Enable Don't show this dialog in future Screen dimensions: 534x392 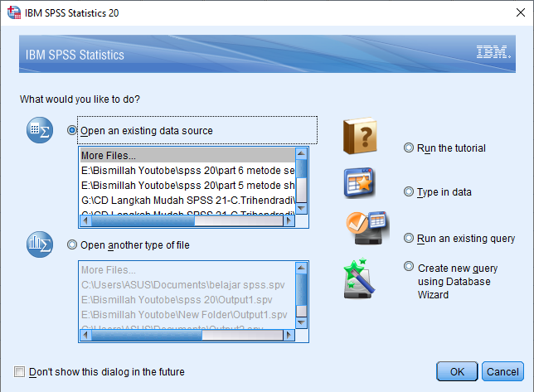(19, 371)
